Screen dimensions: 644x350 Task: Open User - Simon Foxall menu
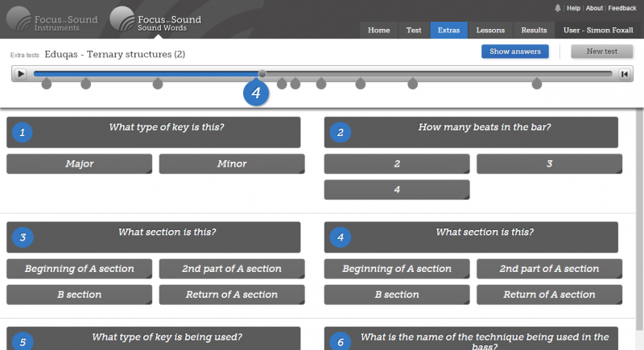tap(598, 31)
